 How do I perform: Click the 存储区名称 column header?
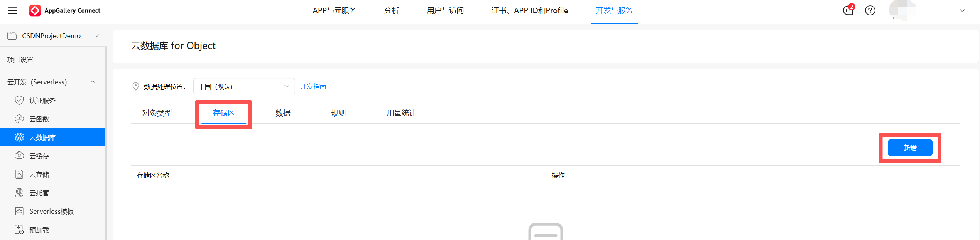tap(153, 175)
